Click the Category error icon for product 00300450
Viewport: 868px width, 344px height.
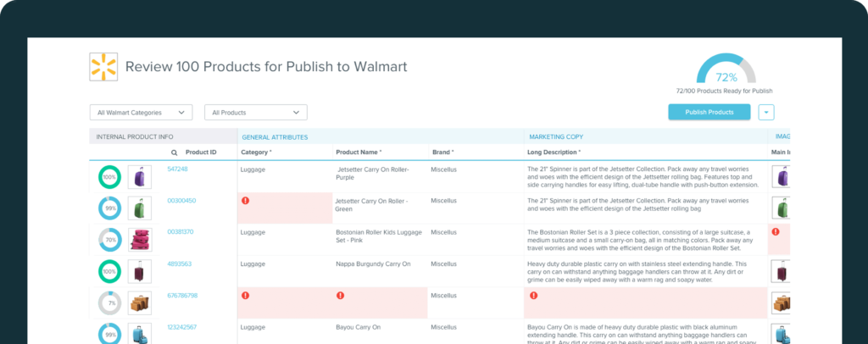click(246, 201)
